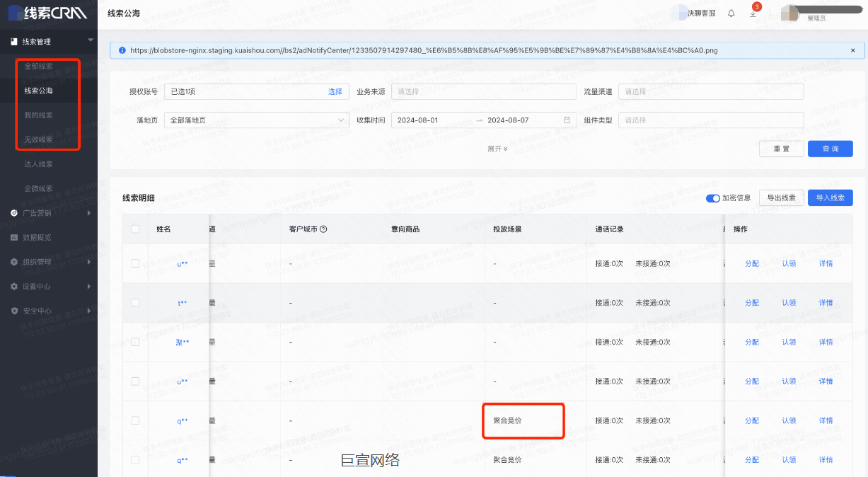Viewport: 868px width, 477px height.
Task: Tick the checkbox on the first row
Action: tap(135, 263)
